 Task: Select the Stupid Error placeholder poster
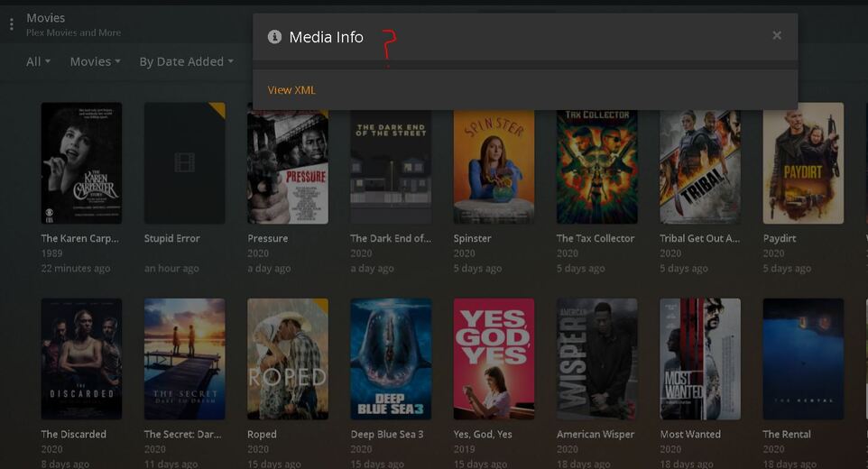click(184, 163)
